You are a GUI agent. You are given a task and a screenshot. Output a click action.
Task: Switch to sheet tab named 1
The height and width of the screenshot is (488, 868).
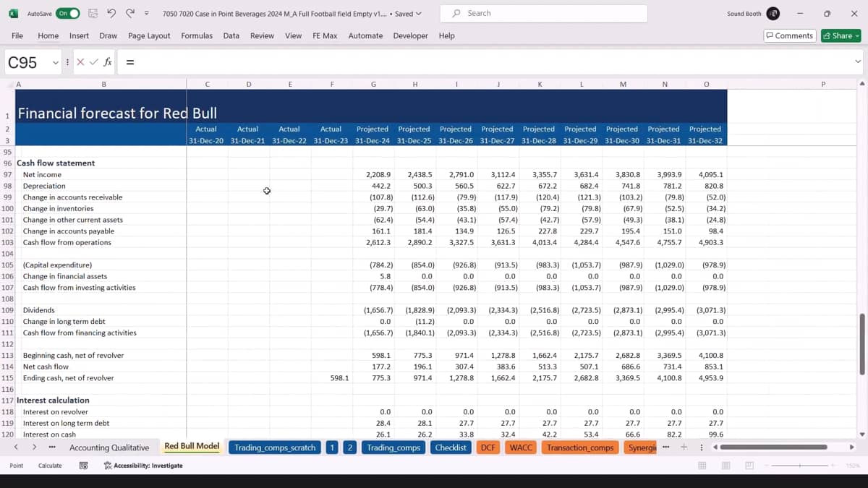tap(332, 448)
